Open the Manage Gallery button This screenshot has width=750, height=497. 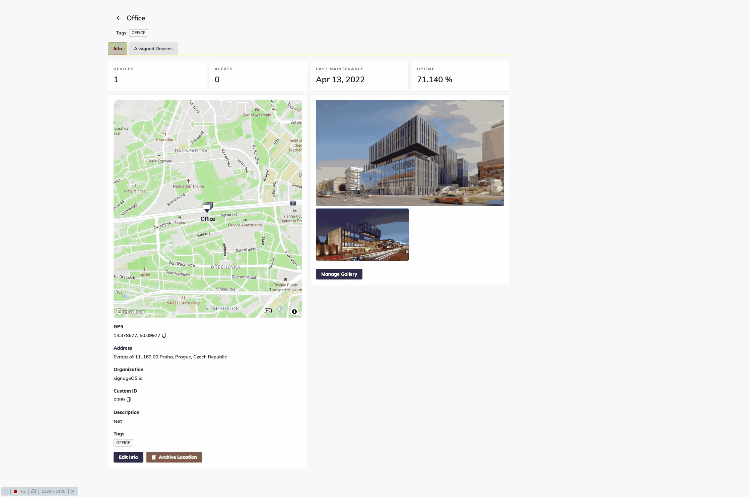pos(339,274)
